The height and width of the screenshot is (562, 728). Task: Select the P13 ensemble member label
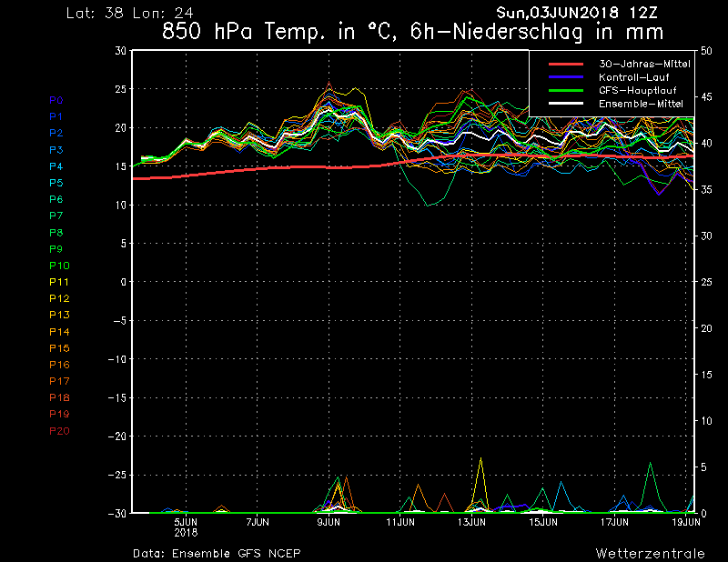pyautogui.click(x=58, y=315)
